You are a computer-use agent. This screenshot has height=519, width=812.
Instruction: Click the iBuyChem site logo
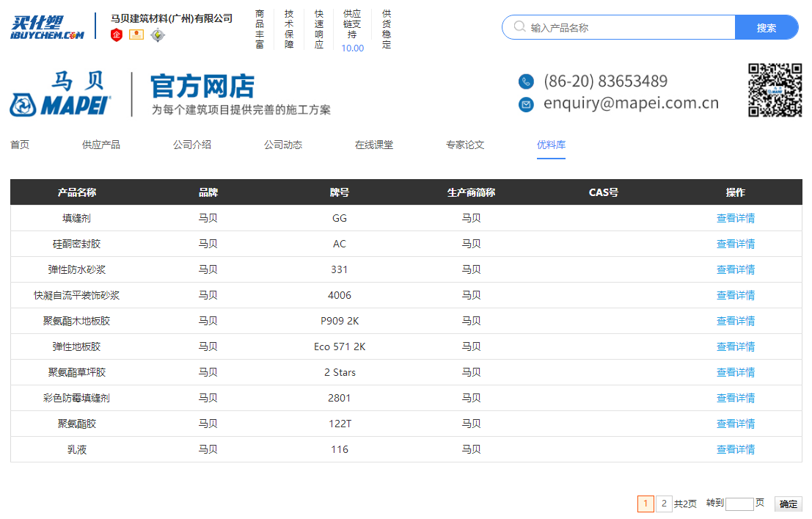point(47,27)
